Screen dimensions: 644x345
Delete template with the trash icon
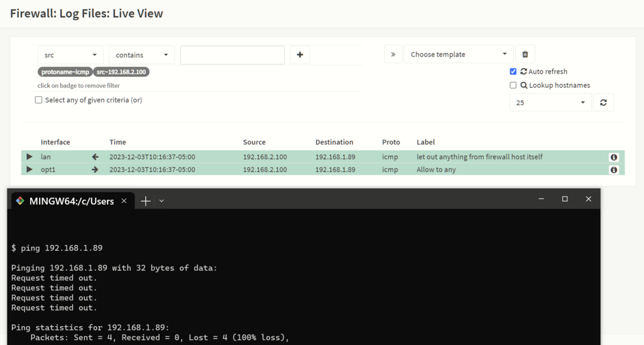525,54
